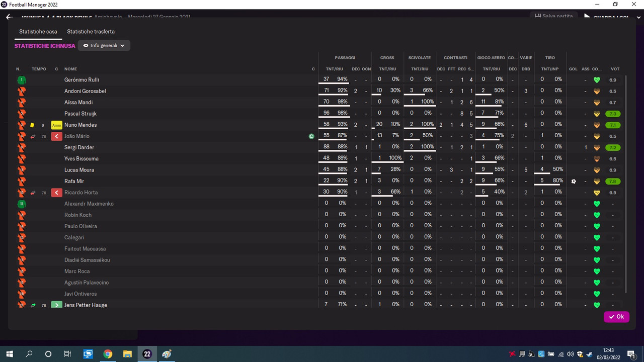Sort by the VOT column header
This screenshot has height=362, width=644.
pyautogui.click(x=615, y=69)
